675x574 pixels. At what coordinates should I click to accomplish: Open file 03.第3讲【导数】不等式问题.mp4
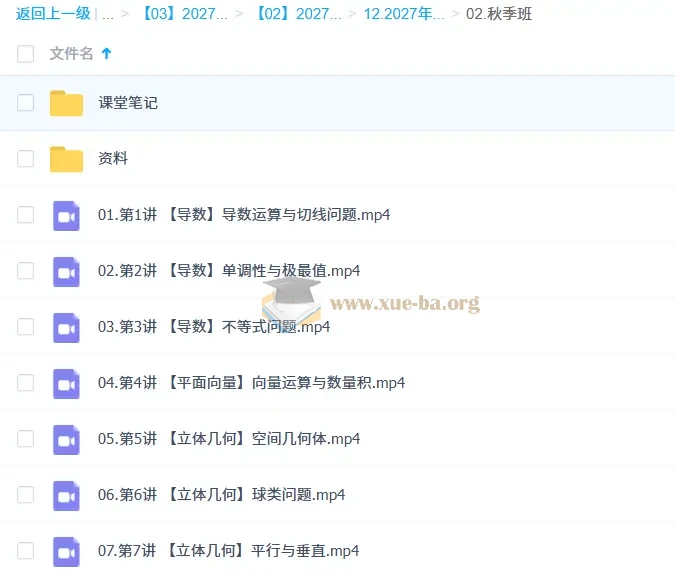click(x=214, y=326)
